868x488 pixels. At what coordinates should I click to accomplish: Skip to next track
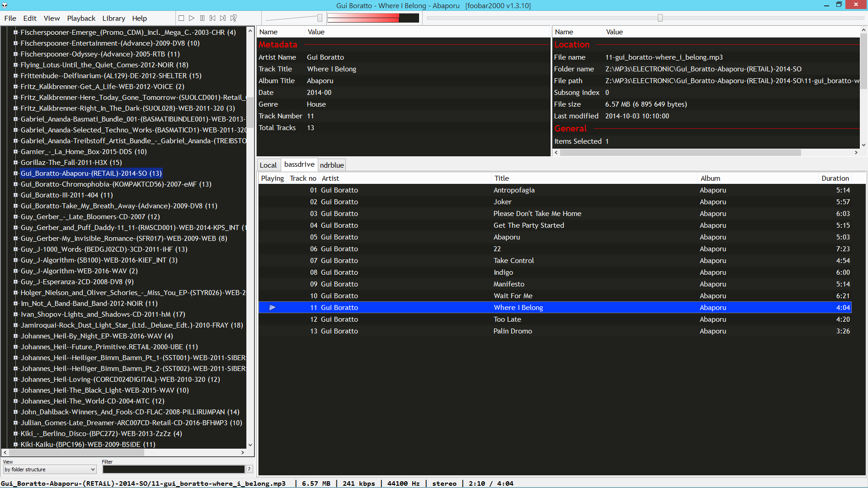(223, 18)
